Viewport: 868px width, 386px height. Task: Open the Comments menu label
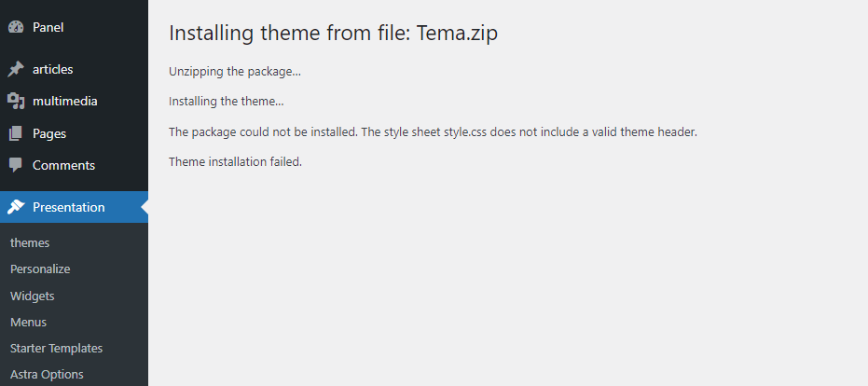[63, 166]
